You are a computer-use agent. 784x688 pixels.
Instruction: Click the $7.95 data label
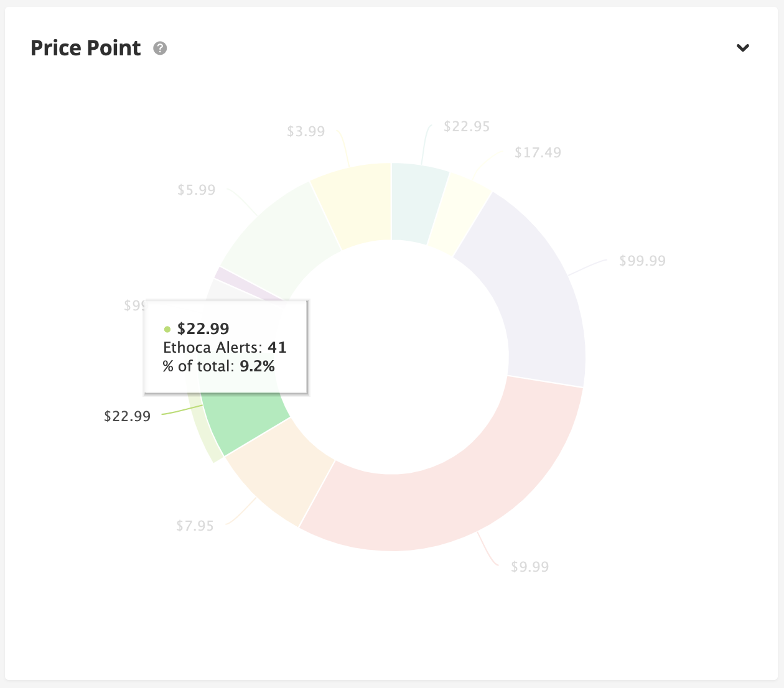195,526
